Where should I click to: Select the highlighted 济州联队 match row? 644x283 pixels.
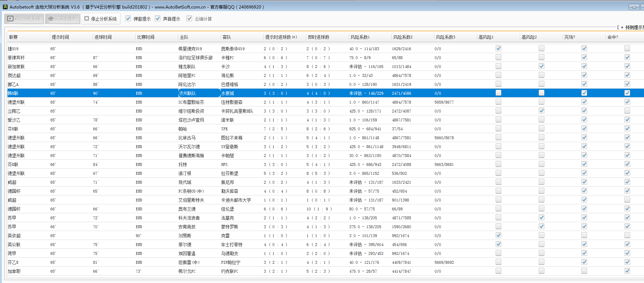(x=187, y=93)
